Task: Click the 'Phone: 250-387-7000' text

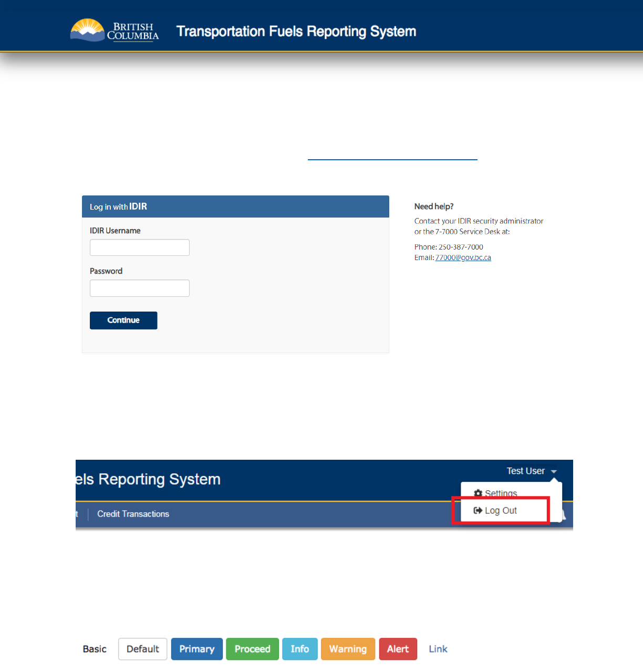Action: click(449, 247)
